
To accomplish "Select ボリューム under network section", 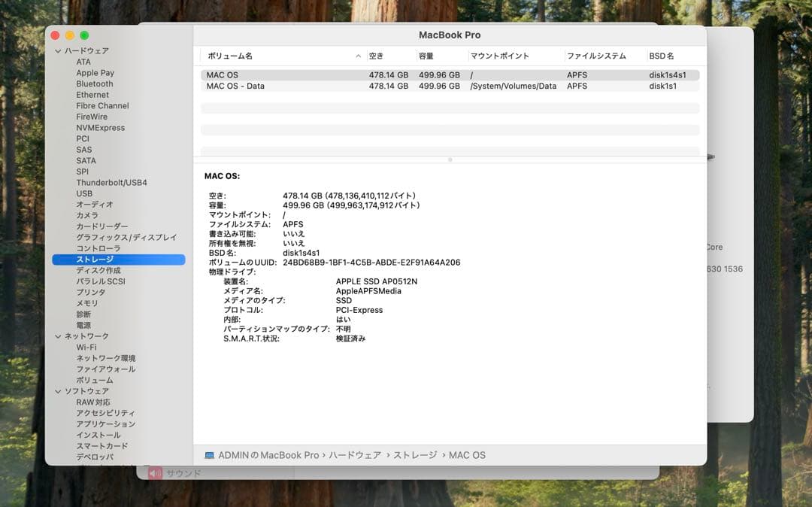I will point(94,380).
